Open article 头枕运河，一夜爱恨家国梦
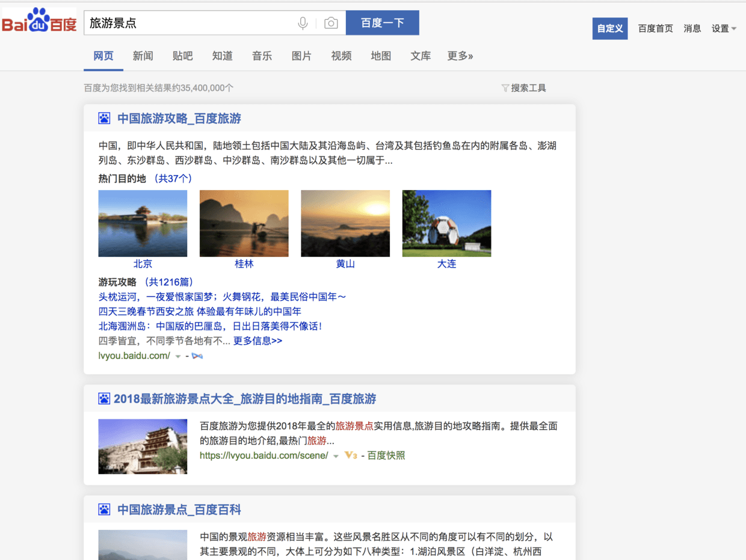This screenshot has height=560, width=746. point(223,297)
